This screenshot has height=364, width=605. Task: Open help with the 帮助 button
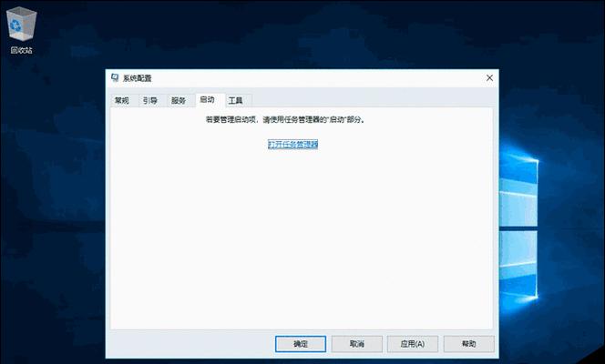pyautogui.click(x=468, y=344)
